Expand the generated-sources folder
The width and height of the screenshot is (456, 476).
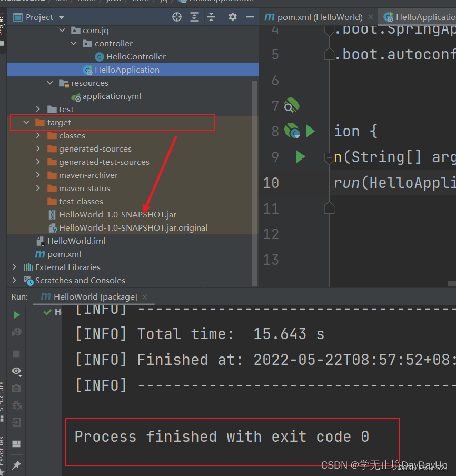click(38, 148)
